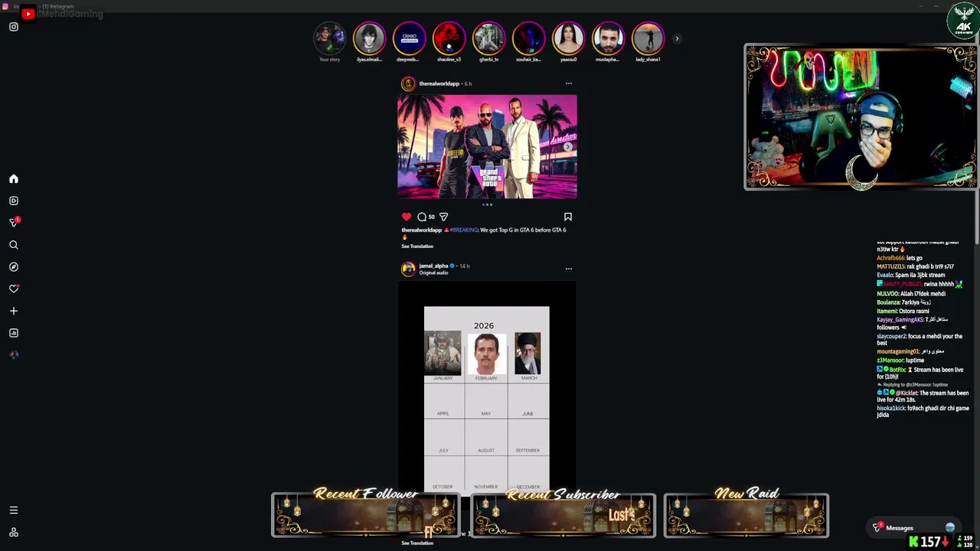
Task: Open the Threads/Meta apps icon at the sidebar bottom
Action: tap(13, 532)
